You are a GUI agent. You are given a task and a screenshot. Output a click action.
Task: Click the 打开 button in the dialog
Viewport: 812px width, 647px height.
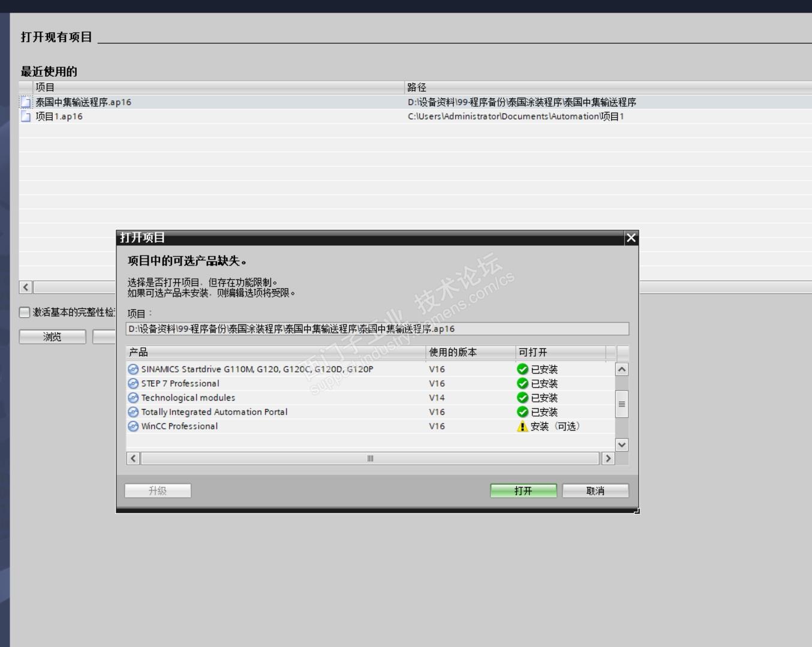coord(524,491)
